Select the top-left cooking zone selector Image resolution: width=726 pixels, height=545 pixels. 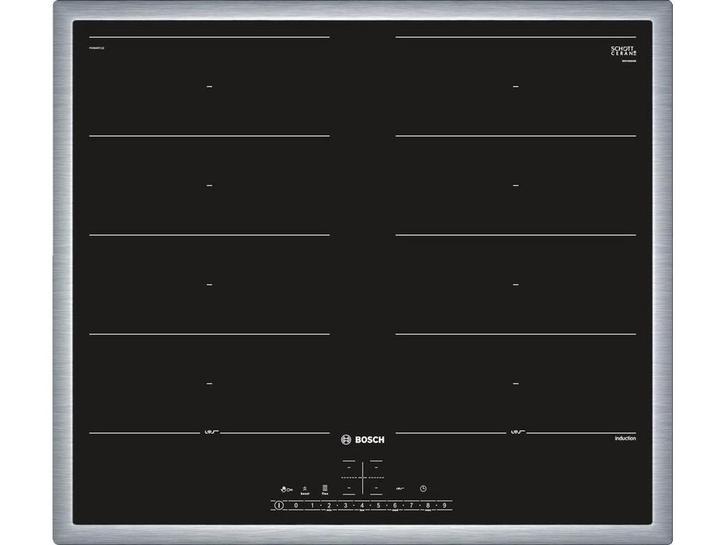[x=348, y=467]
